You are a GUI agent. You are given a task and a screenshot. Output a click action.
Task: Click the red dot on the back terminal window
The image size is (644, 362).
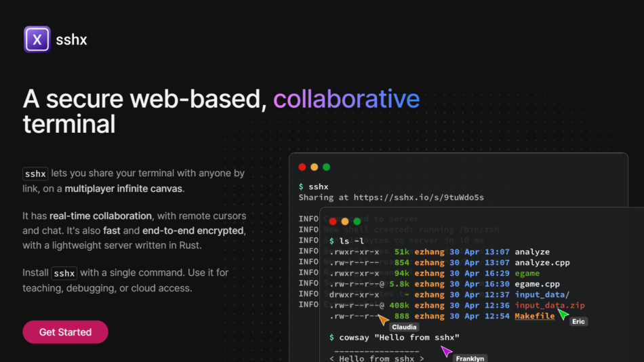tap(302, 167)
